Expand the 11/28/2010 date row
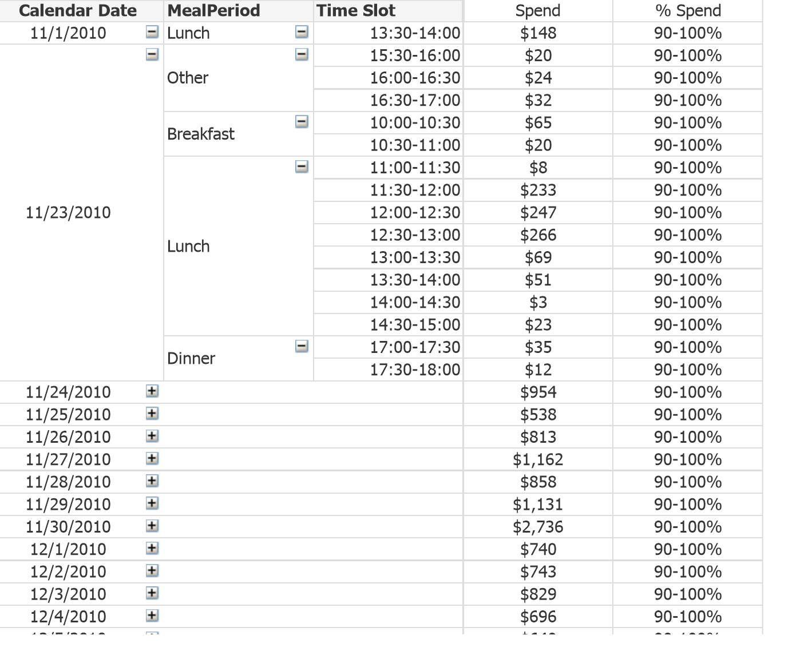 pos(152,481)
